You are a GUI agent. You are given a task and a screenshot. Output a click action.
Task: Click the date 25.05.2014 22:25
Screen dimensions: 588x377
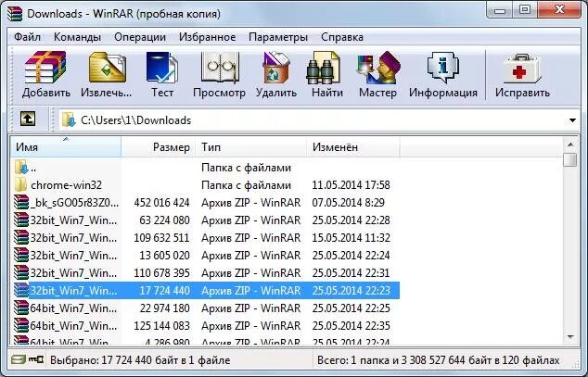tap(351, 308)
